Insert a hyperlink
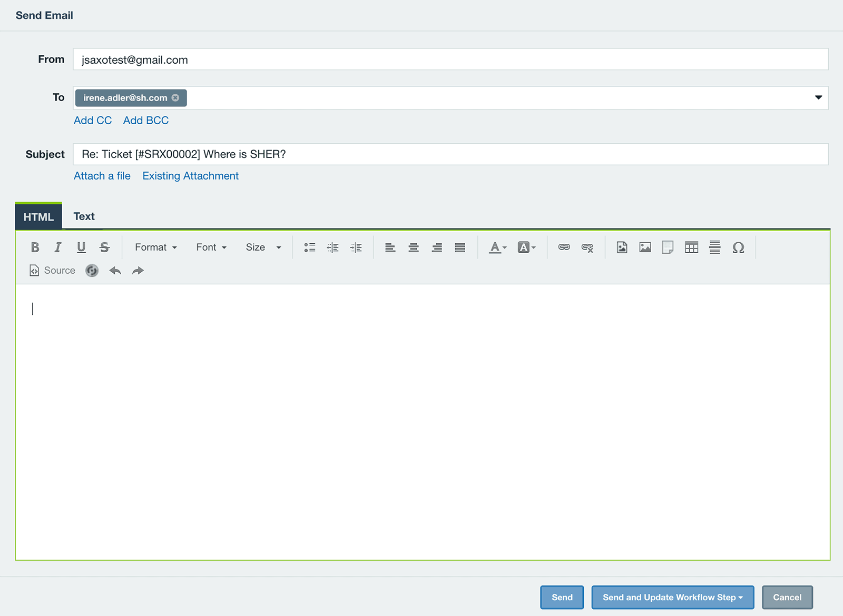This screenshot has height=616, width=843. click(x=564, y=247)
